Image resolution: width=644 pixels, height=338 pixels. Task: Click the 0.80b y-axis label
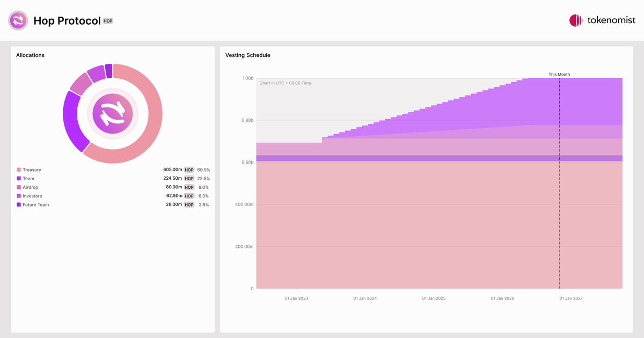click(x=247, y=120)
